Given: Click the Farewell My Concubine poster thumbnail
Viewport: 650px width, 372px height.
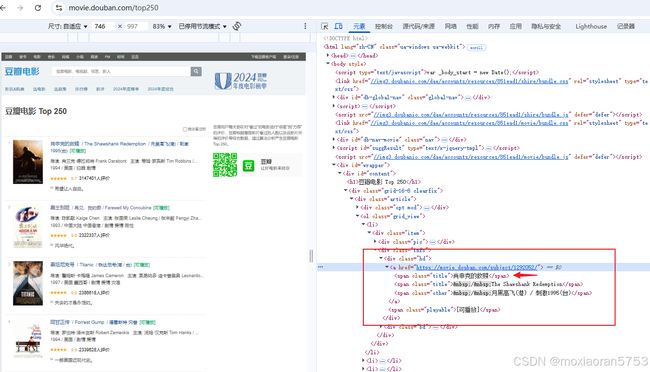Looking at the screenshot, I should (x=28, y=226).
